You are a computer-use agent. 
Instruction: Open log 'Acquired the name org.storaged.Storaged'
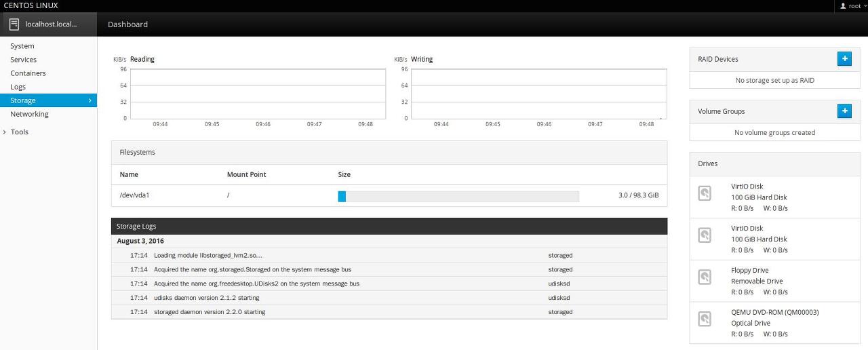coord(389,270)
